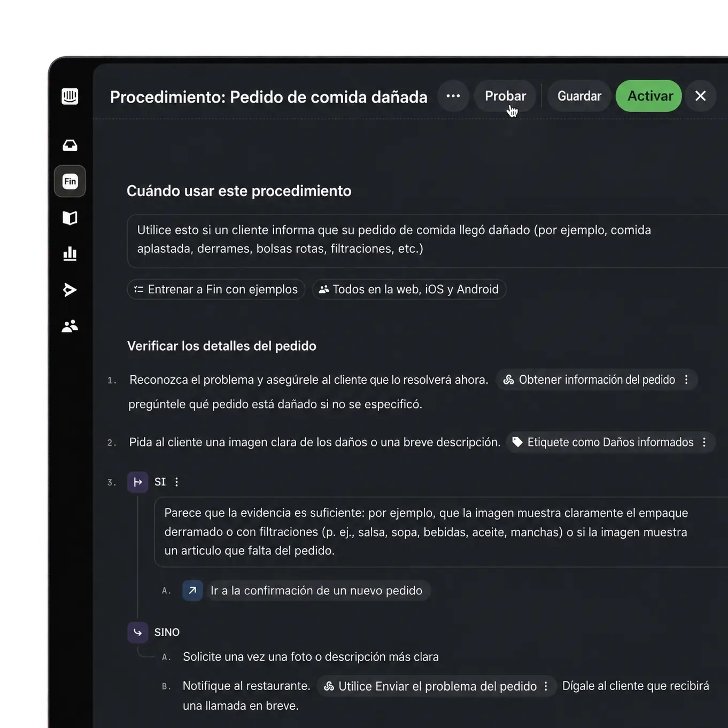Edit the 'Parece que la evidencia' condition text
Screen dimensions: 728x728
coord(442,532)
